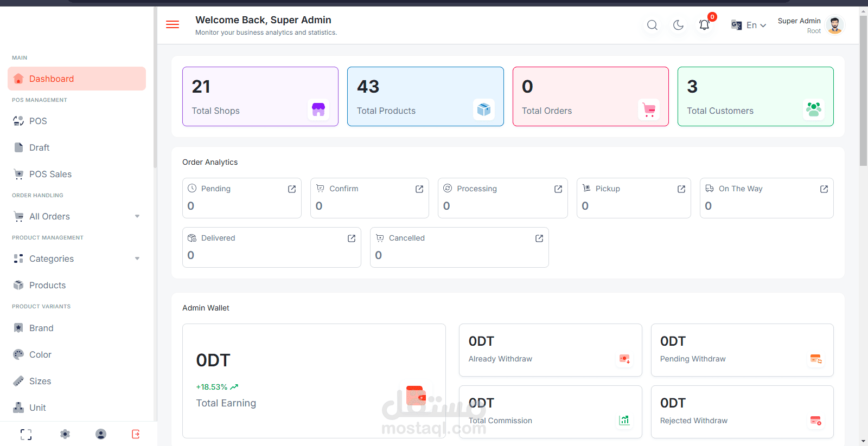Toggle sidebar with hamburger menu icon
The image size is (868, 446).
[x=173, y=24]
